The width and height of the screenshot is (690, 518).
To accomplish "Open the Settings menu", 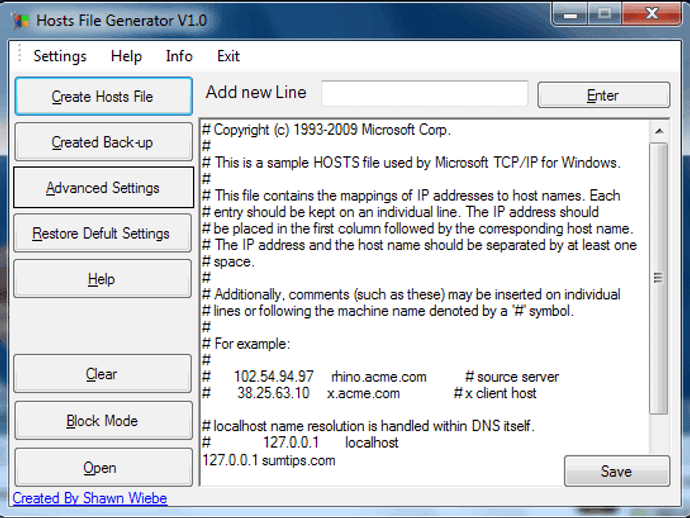I will click(x=60, y=56).
